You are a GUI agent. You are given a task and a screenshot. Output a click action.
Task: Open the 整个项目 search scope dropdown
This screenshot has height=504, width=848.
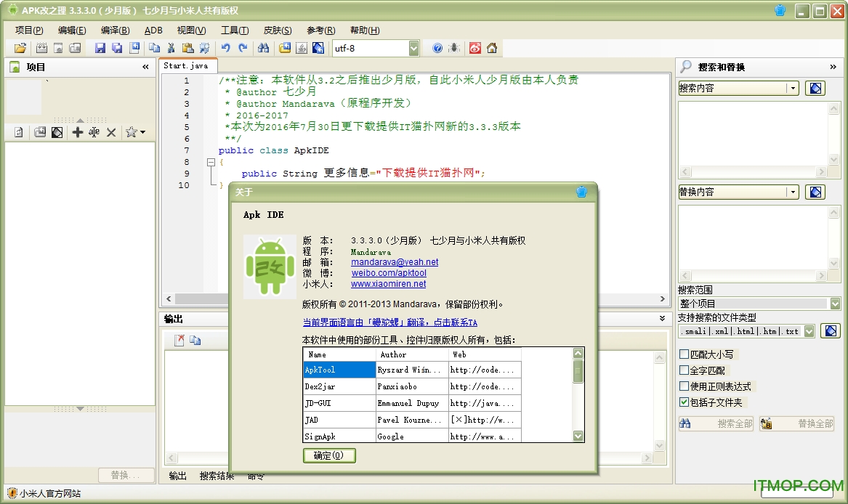(x=836, y=304)
